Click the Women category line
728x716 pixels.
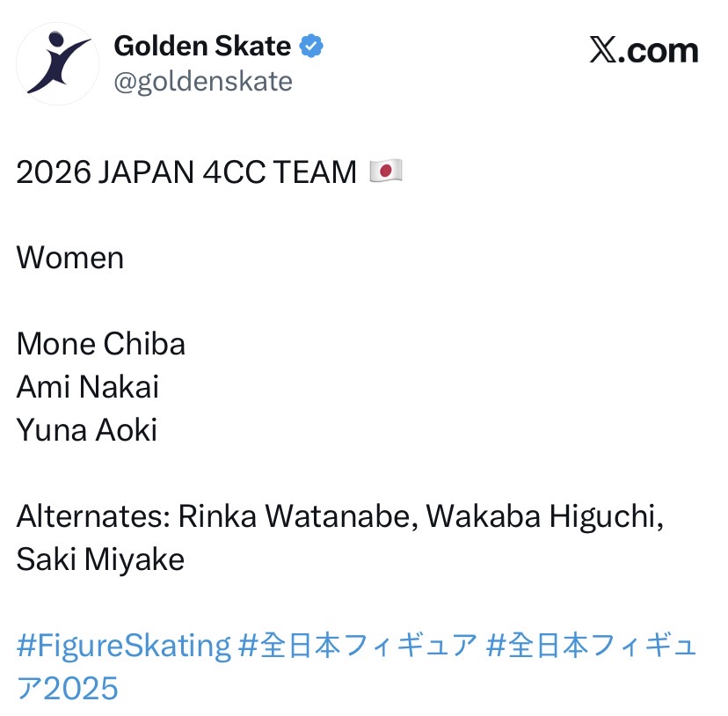(x=70, y=258)
